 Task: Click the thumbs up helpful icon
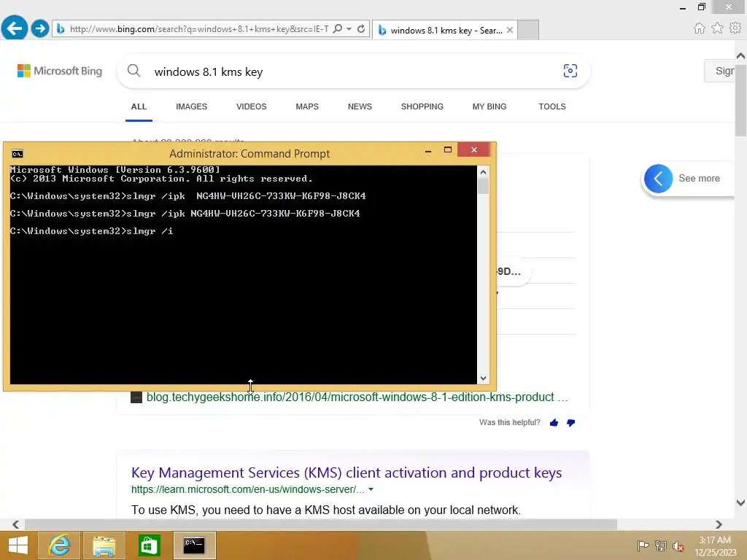click(x=554, y=423)
